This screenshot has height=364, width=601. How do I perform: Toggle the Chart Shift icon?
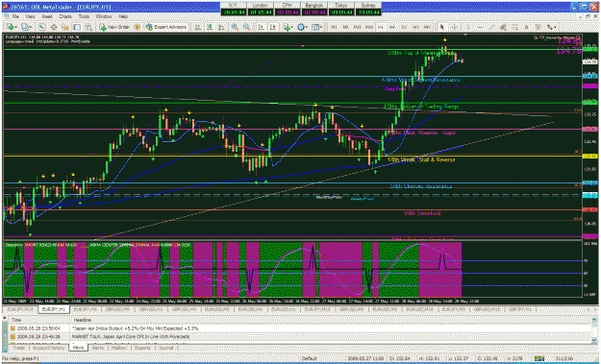click(272, 27)
